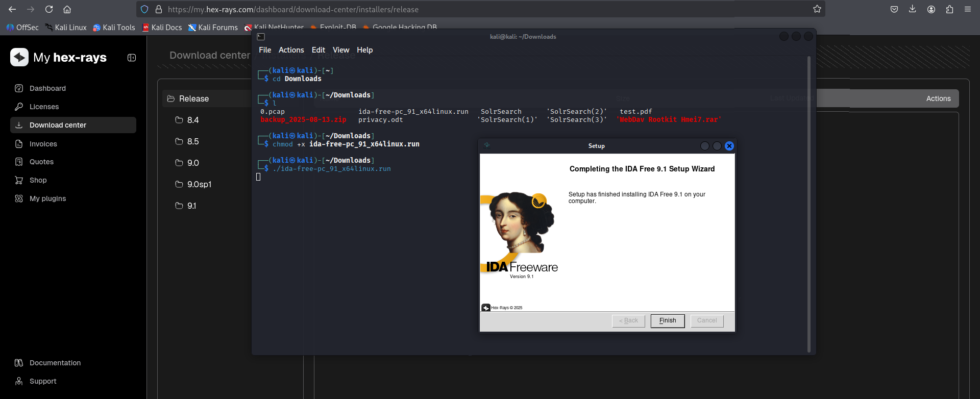The height and width of the screenshot is (399, 980).
Task: Open the OffSec bookmark
Action: pyautogui.click(x=22, y=28)
